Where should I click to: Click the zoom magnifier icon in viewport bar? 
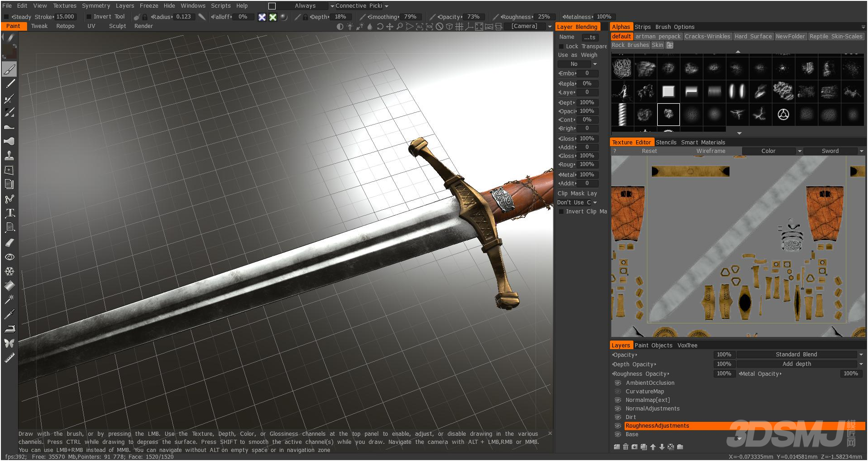400,27
